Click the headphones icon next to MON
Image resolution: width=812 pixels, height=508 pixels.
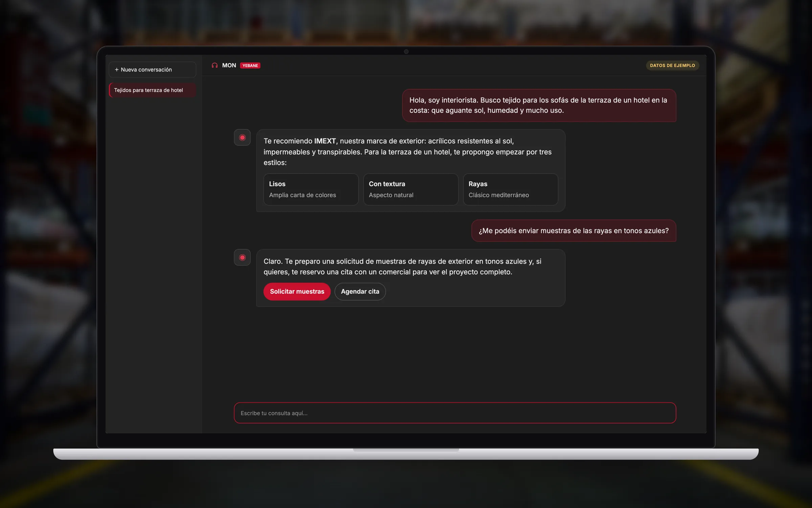pos(215,65)
